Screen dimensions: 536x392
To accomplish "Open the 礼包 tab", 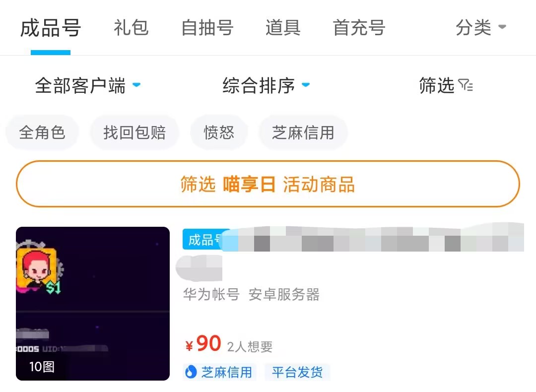I will pos(131,28).
